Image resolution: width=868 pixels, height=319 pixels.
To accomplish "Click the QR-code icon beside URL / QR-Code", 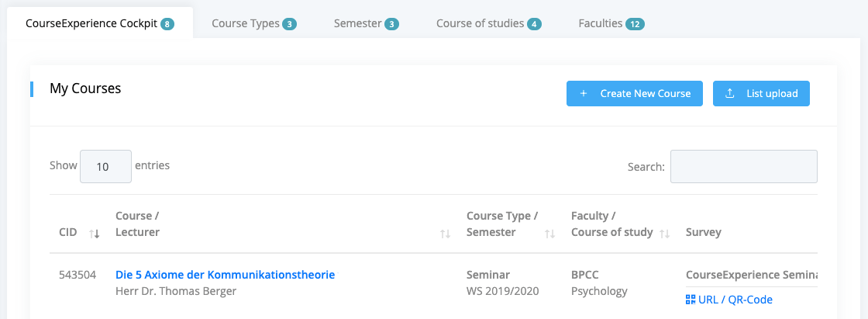I will (690, 300).
